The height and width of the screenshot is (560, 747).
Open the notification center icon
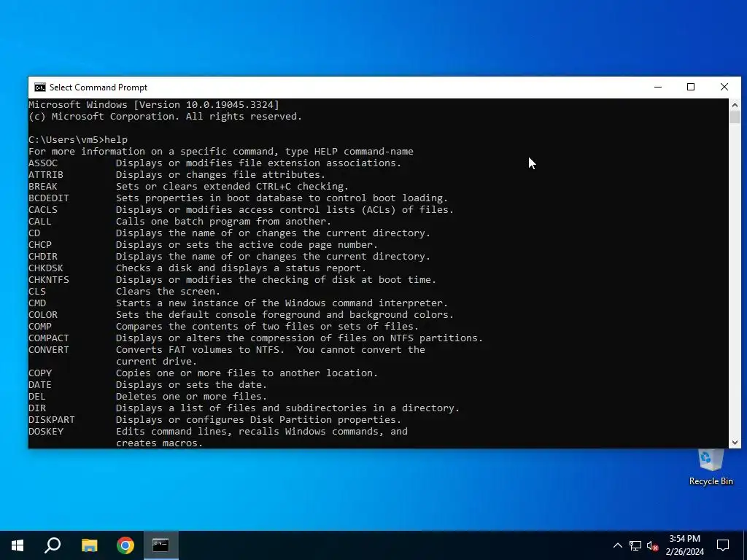point(723,545)
